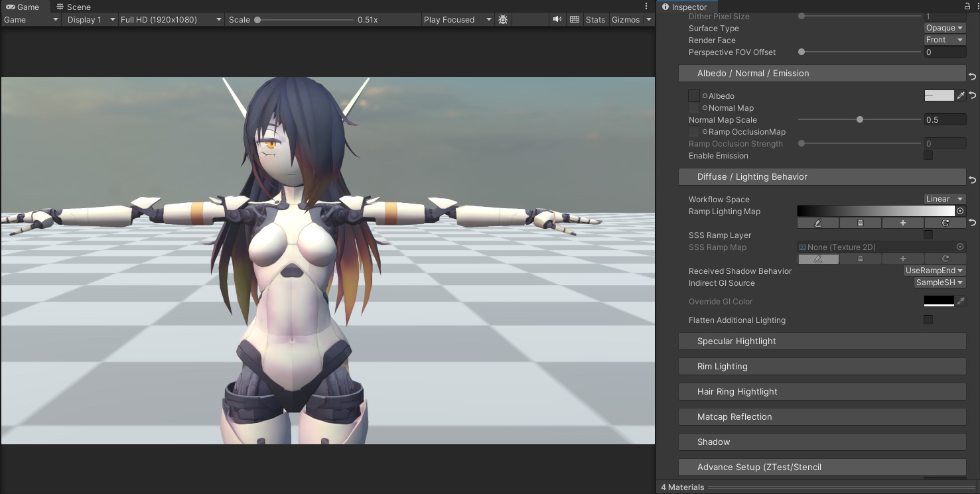
Task: Open the Received Shadow Behavior dropdown
Action: pos(934,271)
